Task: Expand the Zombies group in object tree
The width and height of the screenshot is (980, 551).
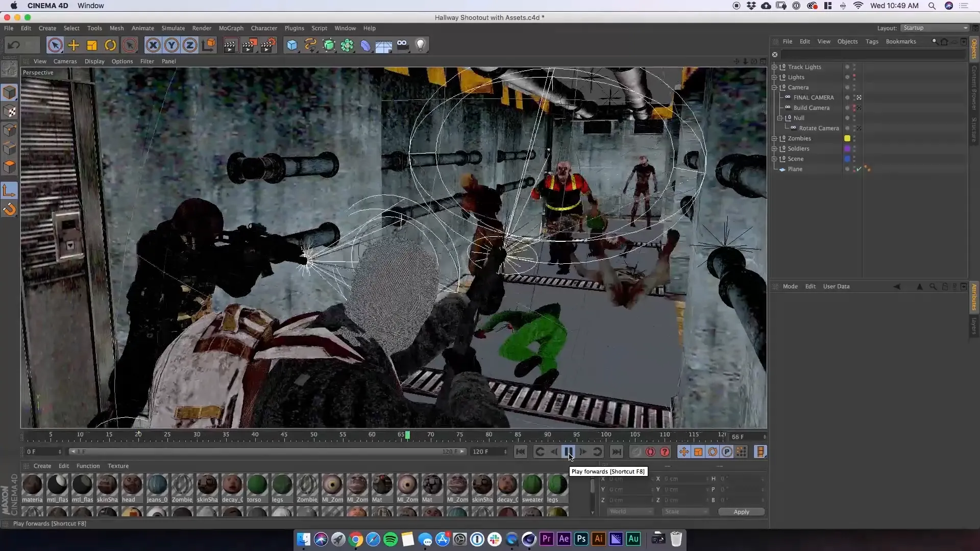Action: pyautogui.click(x=774, y=139)
